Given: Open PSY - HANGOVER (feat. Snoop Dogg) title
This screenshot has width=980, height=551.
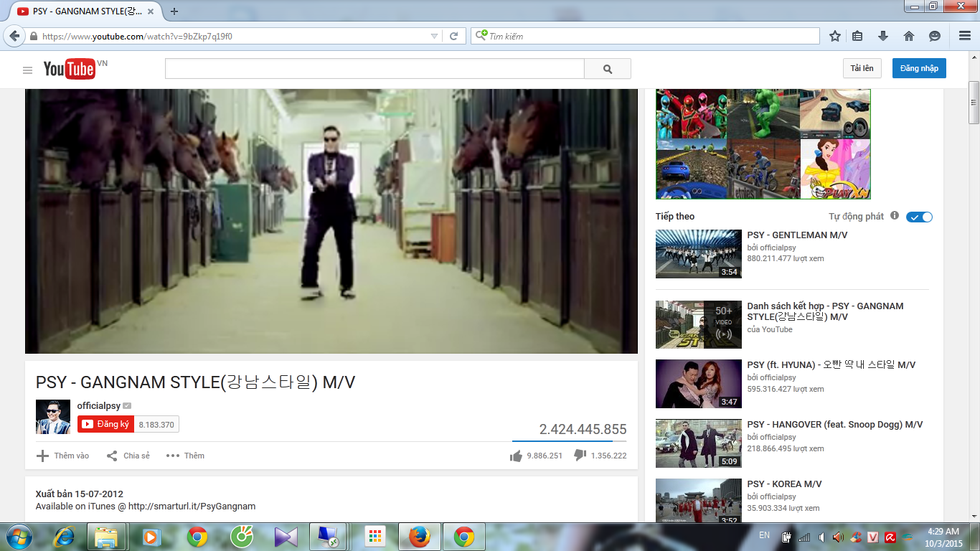Looking at the screenshot, I should click(835, 425).
